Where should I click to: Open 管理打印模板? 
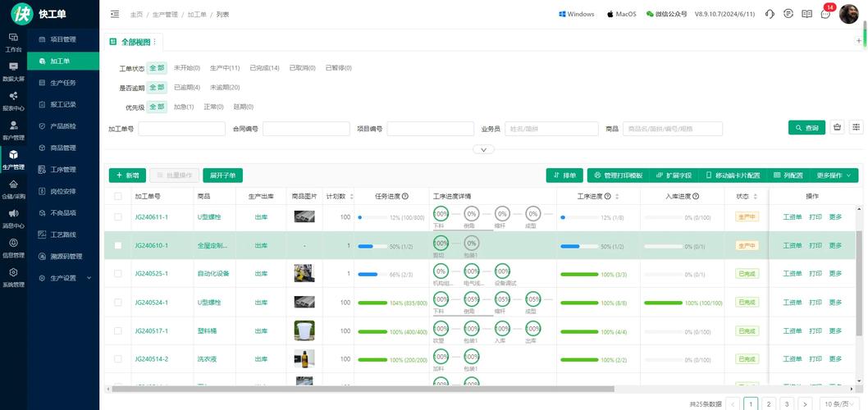click(619, 175)
